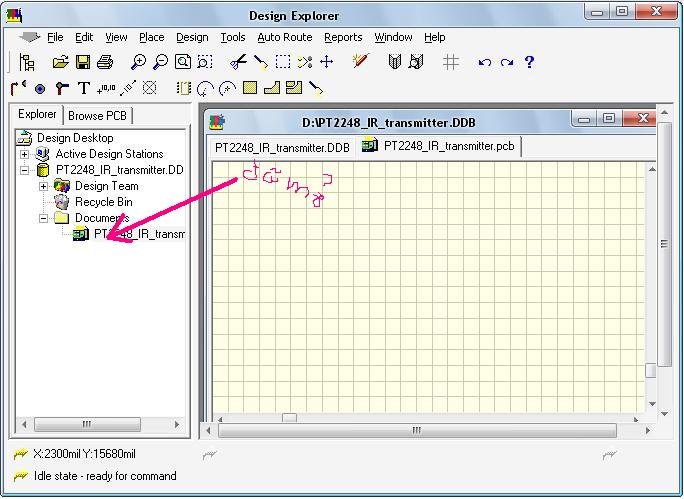Toggle the project manager panel icon

pyautogui.click(x=27, y=62)
